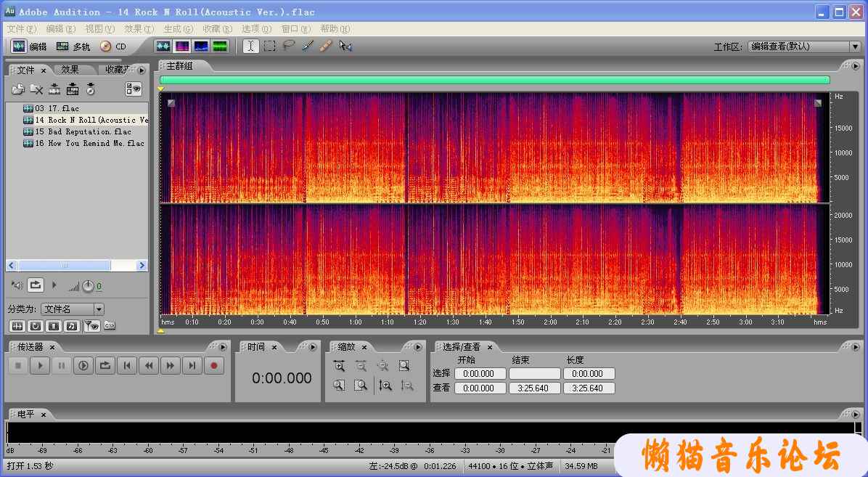Open the 工作区 workspace dropdown
This screenshot has height=477, width=868.
(804, 46)
